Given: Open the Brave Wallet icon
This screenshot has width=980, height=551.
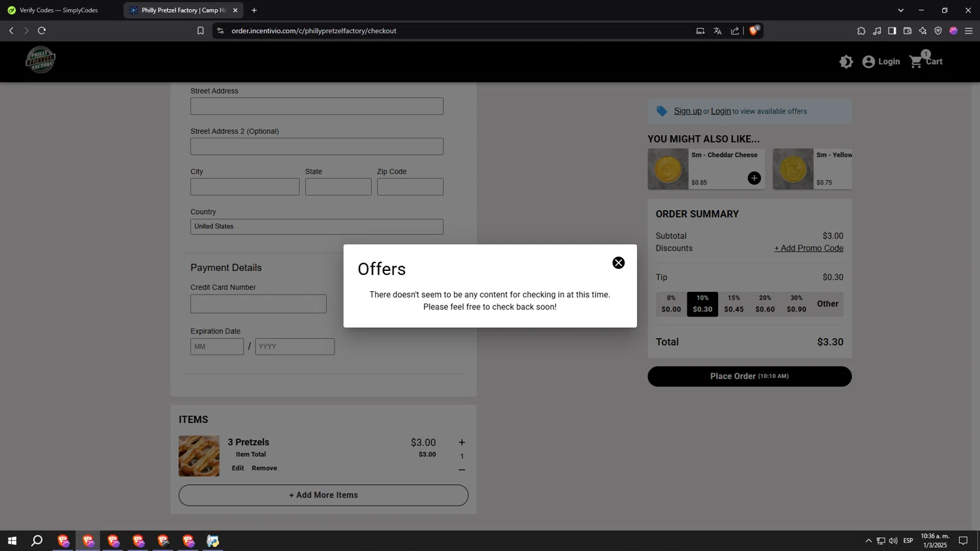Looking at the screenshot, I should tap(907, 31).
